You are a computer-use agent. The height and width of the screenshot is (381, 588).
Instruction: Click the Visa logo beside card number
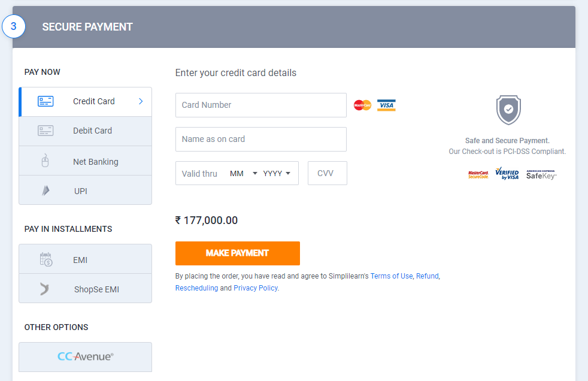tap(386, 105)
